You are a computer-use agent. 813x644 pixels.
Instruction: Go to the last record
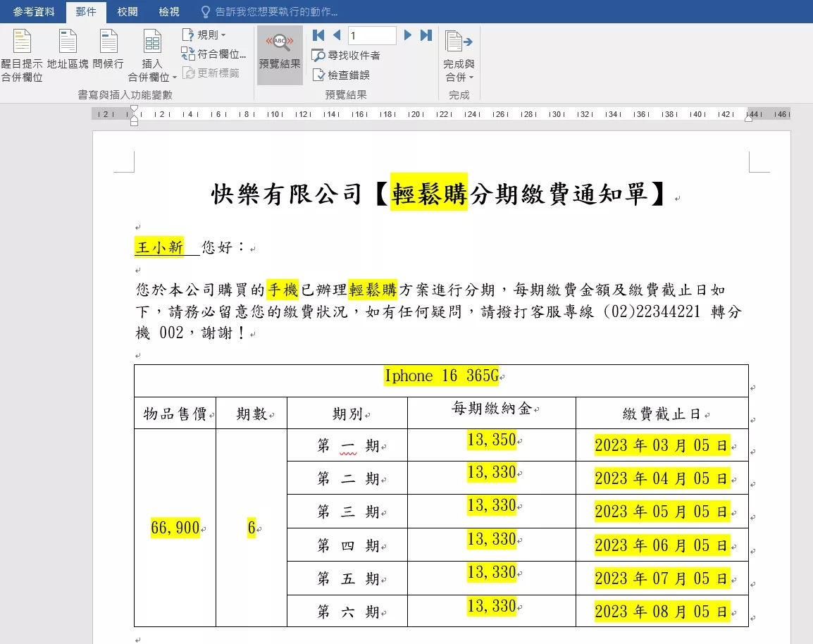(426, 35)
